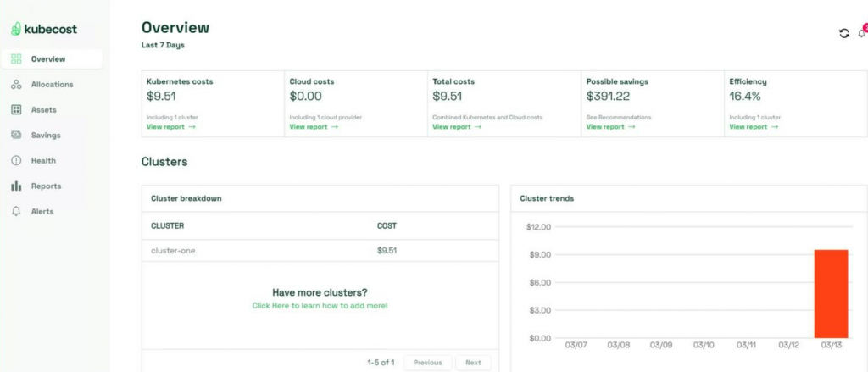Open notifications bell at top right
Image resolution: width=868 pixels, height=372 pixels.
tap(861, 33)
